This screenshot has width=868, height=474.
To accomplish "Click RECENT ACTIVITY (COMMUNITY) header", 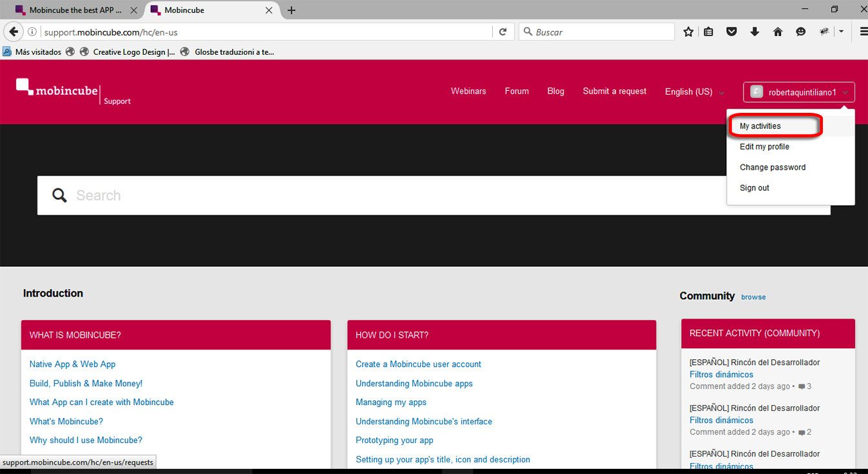I will click(x=768, y=333).
